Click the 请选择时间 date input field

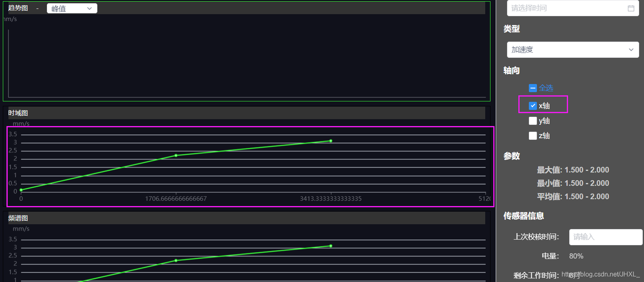point(573,8)
